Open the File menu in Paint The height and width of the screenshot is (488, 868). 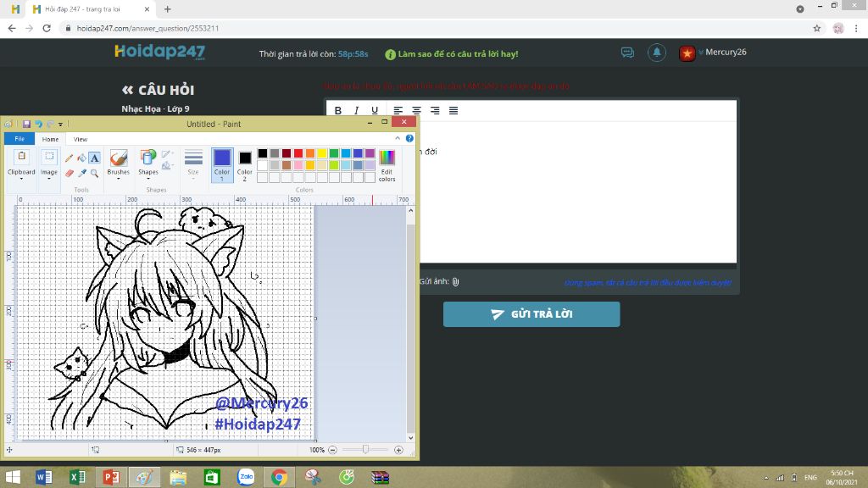[19, 139]
